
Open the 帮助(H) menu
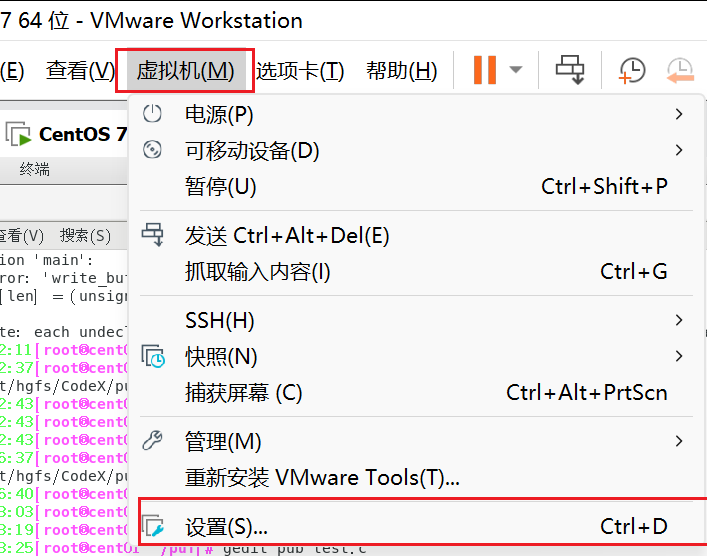401,71
